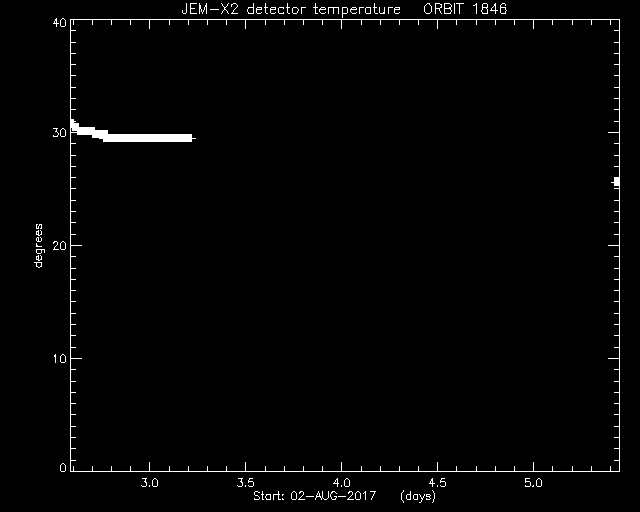
Task: Select the y-axis tick label 0
Action: [63, 467]
